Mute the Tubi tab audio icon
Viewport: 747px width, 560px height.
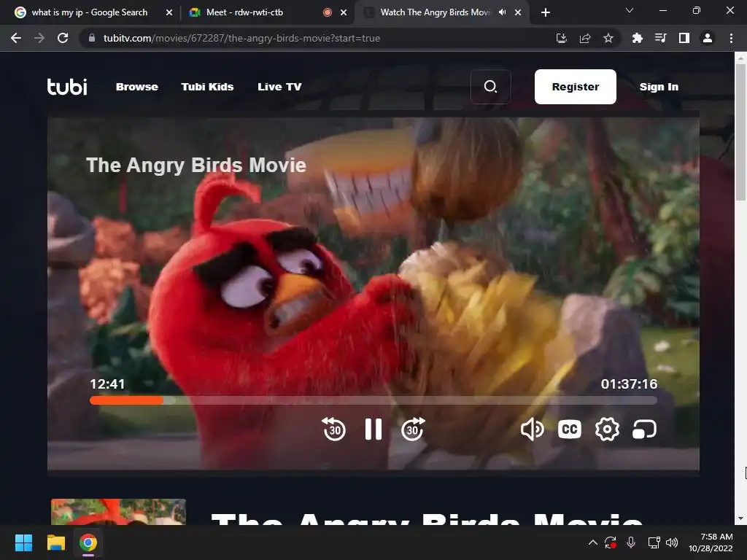(502, 12)
